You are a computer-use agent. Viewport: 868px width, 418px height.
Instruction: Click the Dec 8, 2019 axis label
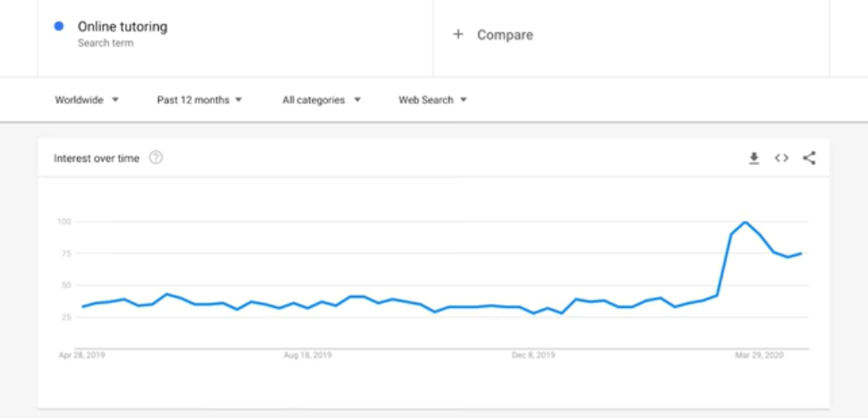pos(533,355)
